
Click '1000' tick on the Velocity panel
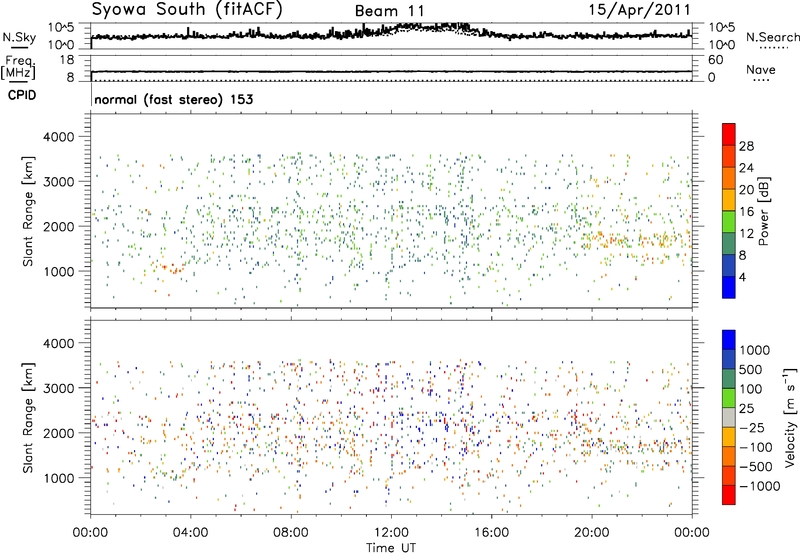(x=58, y=478)
